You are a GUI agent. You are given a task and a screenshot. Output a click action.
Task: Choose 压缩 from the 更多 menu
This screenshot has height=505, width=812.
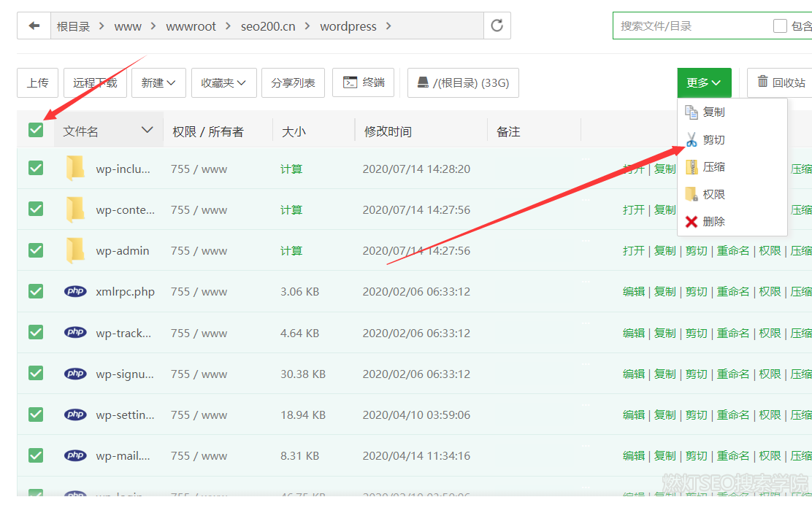coord(732,166)
